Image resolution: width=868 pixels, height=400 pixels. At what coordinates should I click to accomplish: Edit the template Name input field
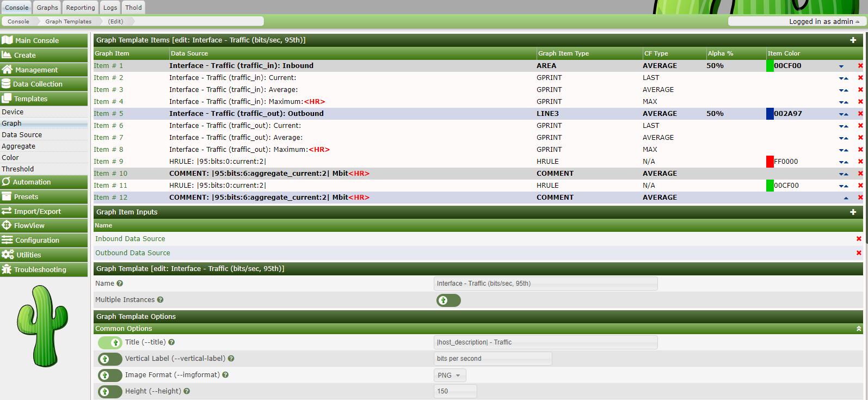546,284
